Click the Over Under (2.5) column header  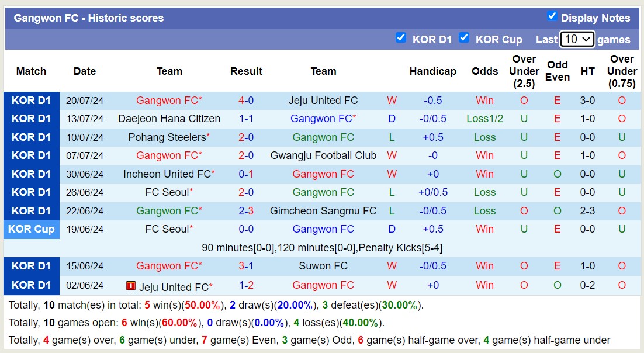[x=524, y=71]
